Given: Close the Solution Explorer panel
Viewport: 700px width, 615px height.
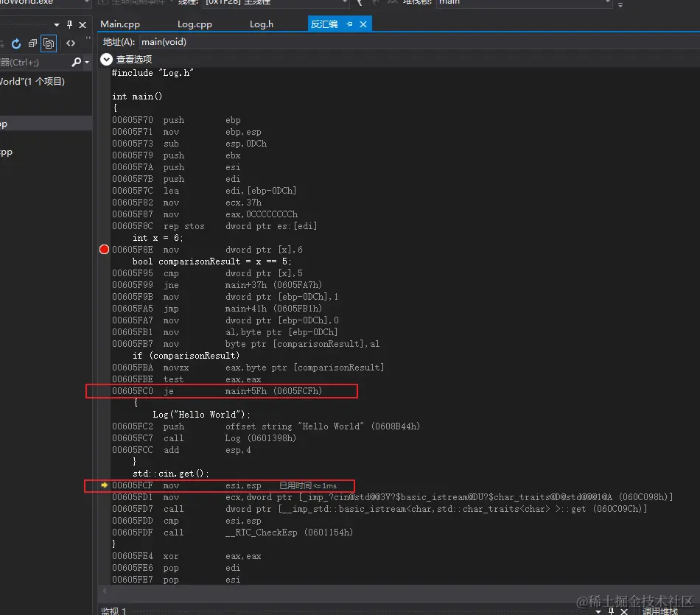Looking at the screenshot, I should click(x=83, y=24).
